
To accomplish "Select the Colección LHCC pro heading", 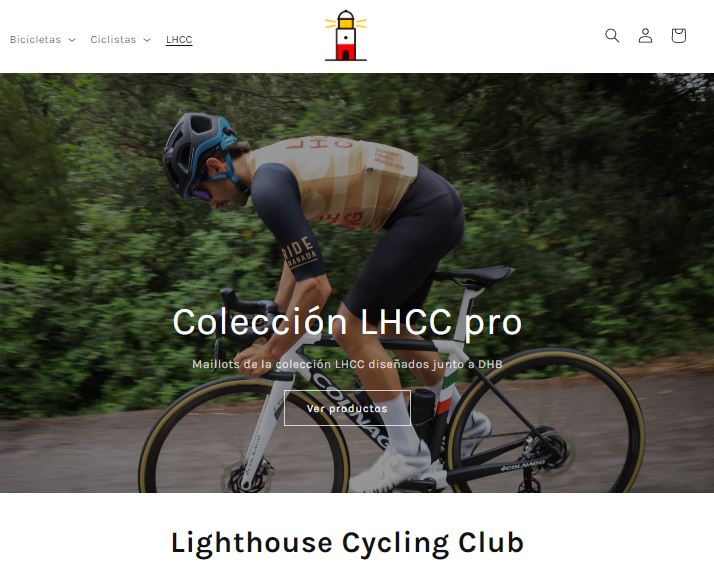I will pos(347,322).
